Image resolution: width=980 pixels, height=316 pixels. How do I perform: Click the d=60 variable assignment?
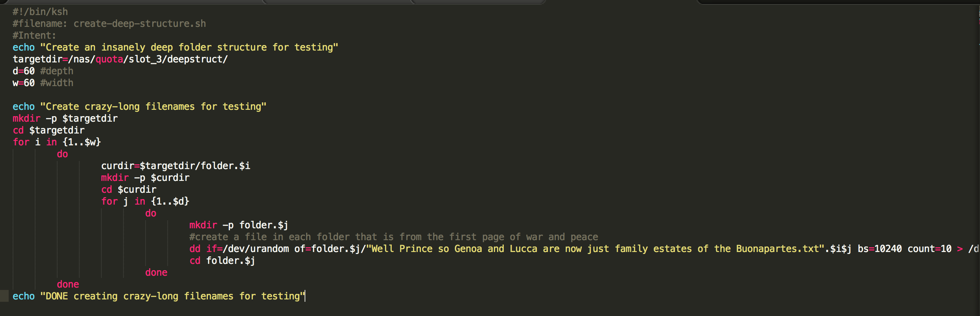pyautogui.click(x=24, y=71)
